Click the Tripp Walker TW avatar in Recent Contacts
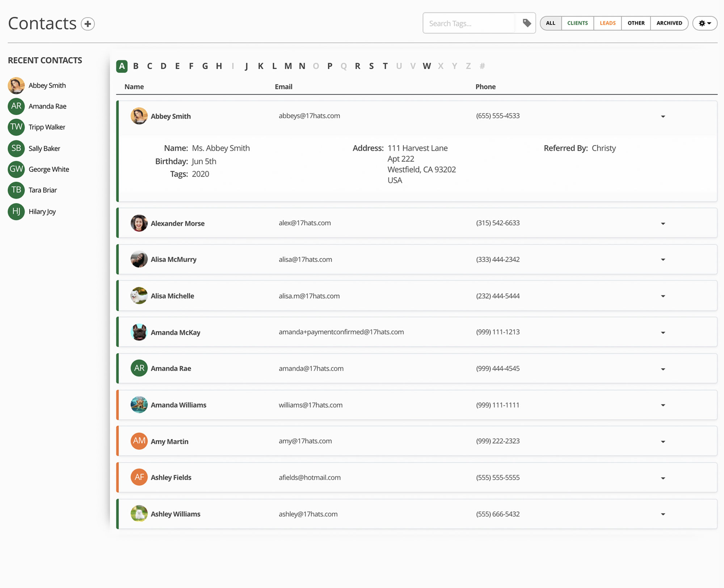Screen dimensions: 724x588 click(16, 127)
